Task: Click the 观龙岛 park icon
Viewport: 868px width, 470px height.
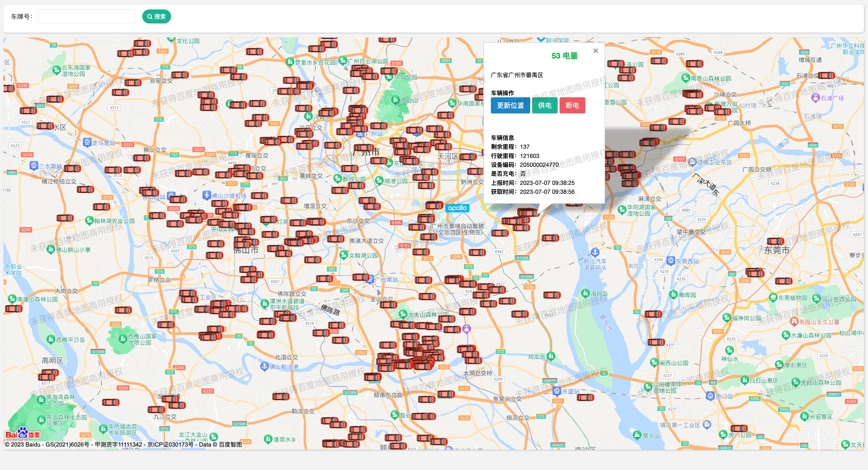Action: tap(551, 356)
